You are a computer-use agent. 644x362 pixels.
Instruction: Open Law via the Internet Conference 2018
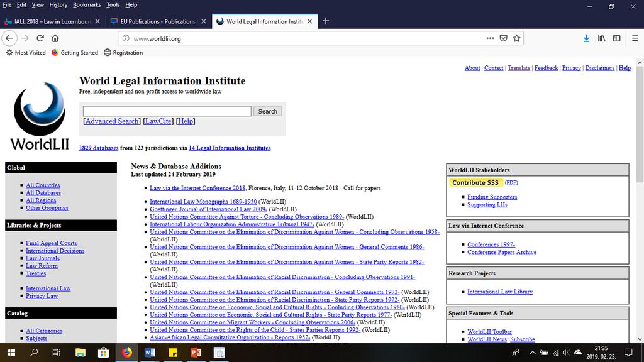pos(198,188)
